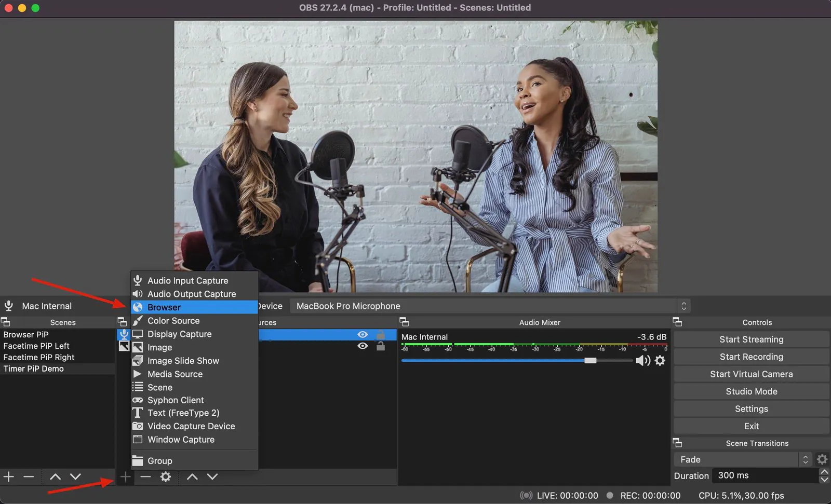Click the plus icon to add a scene
Image resolution: width=831 pixels, height=504 pixels.
[x=8, y=476]
